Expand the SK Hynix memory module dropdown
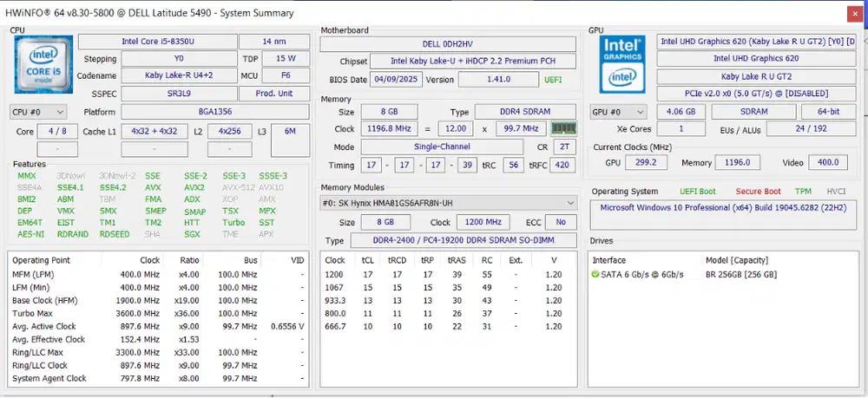The height and width of the screenshot is (398, 868). click(x=570, y=202)
